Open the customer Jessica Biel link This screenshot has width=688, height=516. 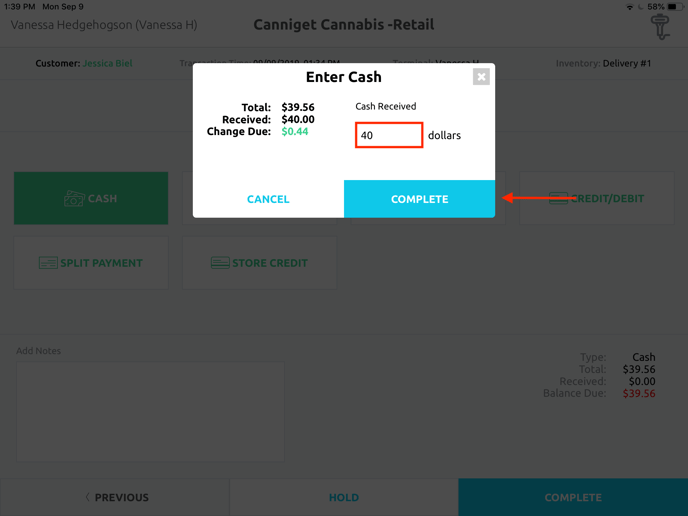point(108,63)
